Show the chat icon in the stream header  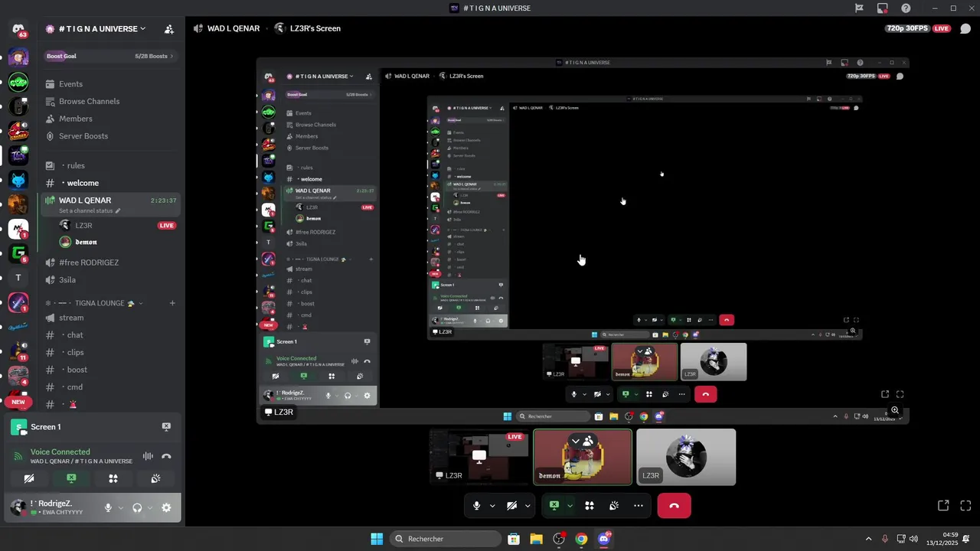click(965, 28)
